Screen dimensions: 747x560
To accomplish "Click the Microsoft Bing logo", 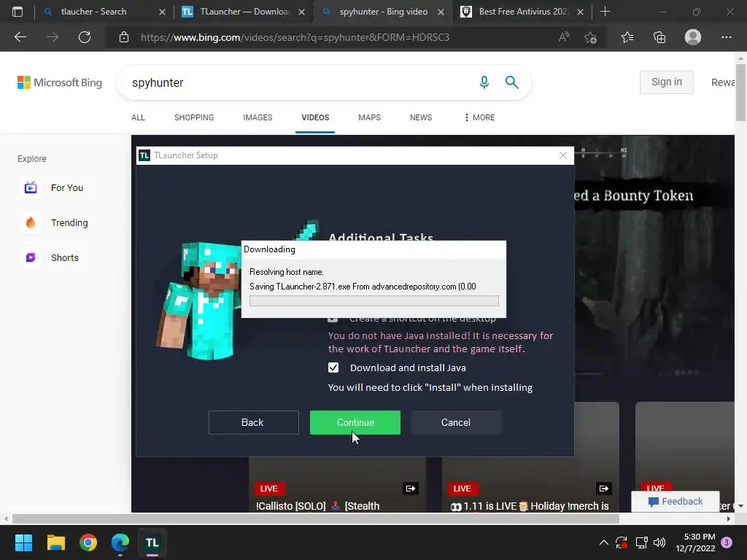I will point(60,82).
